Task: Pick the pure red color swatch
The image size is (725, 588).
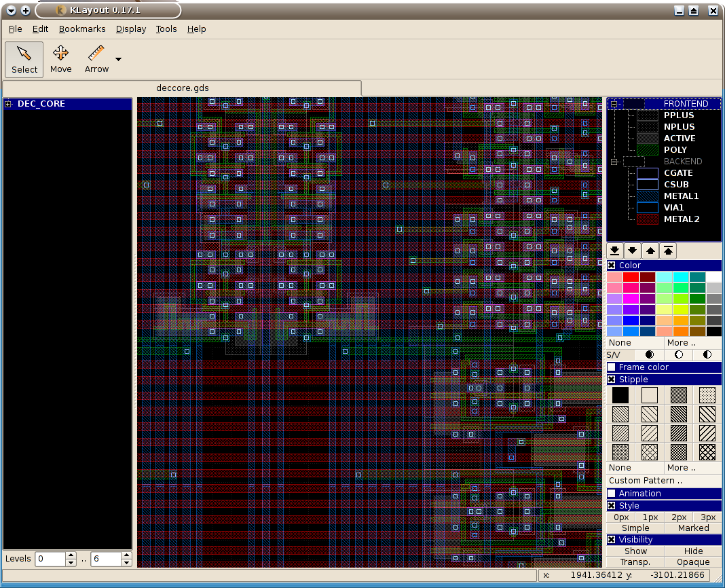Action: click(x=631, y=277)
